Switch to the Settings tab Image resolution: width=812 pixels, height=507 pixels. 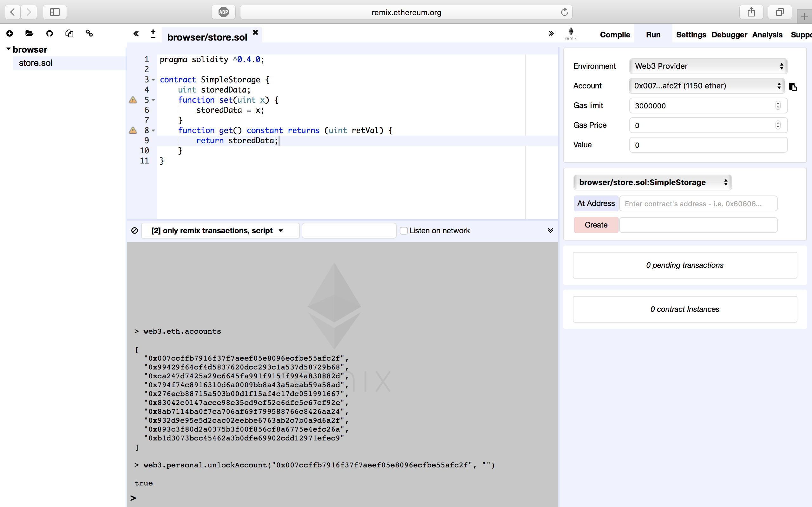(x=691, y=35)
